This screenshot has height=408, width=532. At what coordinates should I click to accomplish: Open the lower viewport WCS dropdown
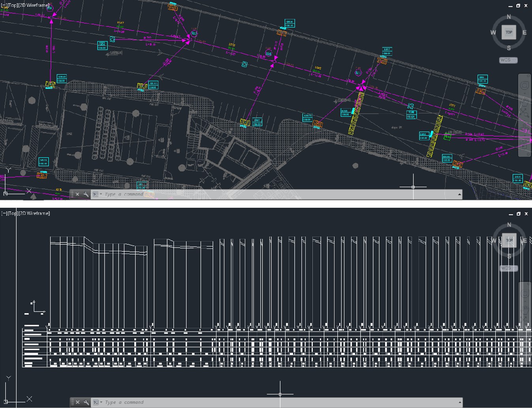pyautogui.click(x=508, y=269)
